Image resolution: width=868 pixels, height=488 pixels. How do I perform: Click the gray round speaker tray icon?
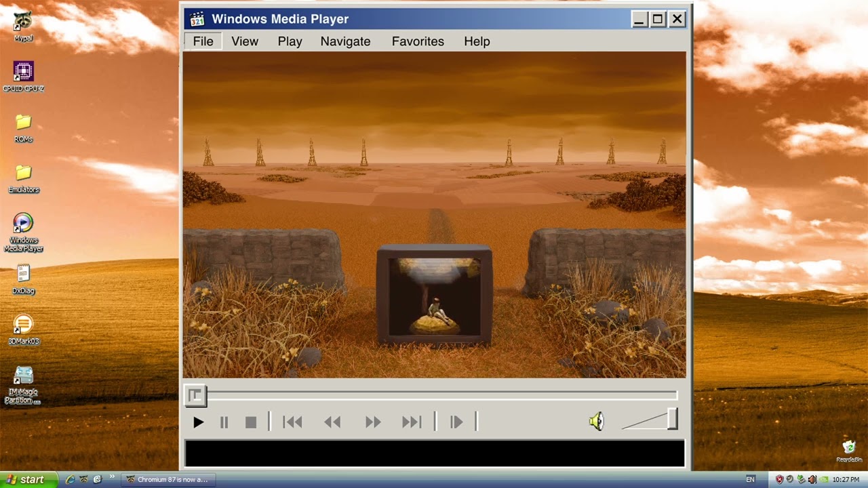point(790,479)
